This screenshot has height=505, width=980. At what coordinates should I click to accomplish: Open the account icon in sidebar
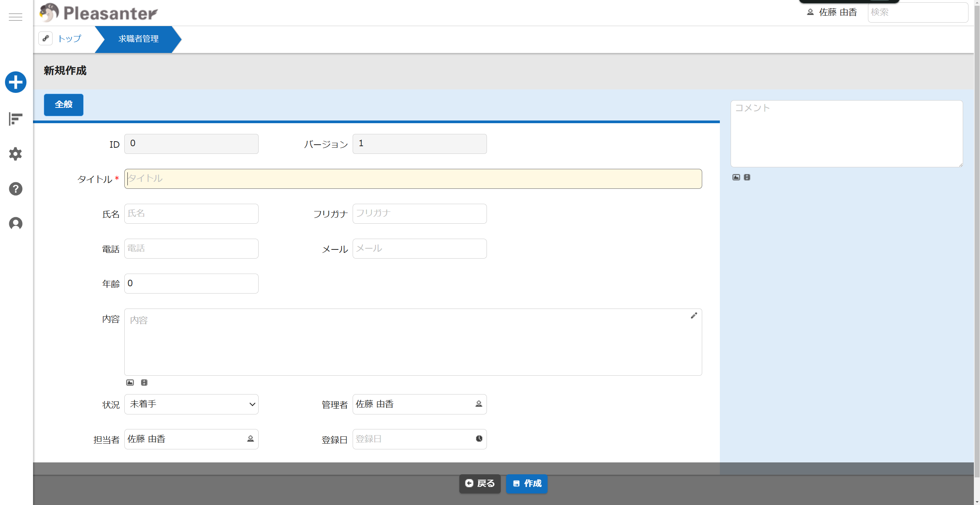click(16, 223)
